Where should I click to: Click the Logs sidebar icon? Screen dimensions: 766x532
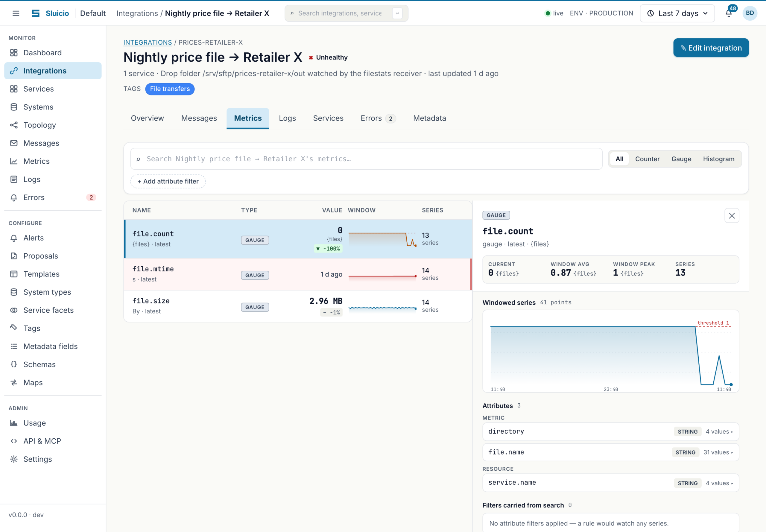(14, 179)
